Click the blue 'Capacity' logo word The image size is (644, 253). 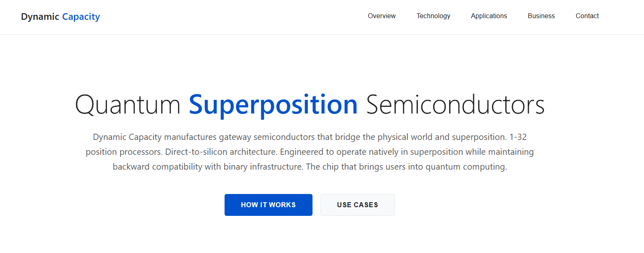(81, 17)
